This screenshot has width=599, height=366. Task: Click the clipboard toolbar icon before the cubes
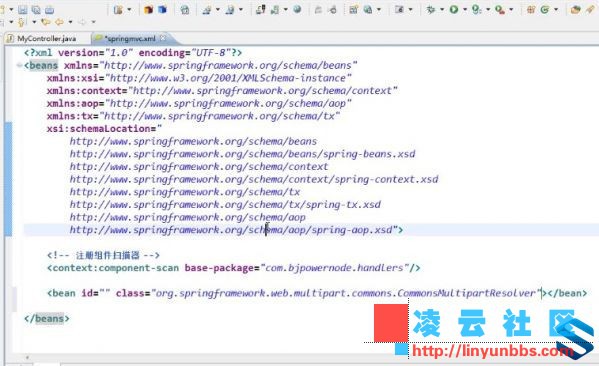click(118, 10)
